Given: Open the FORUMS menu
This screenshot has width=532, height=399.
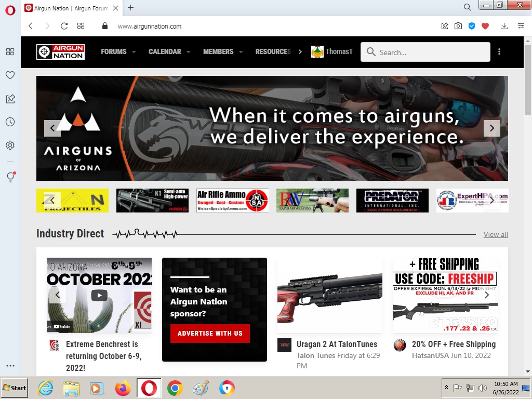Looking at the screenshot, I should (x=114, y=51).
